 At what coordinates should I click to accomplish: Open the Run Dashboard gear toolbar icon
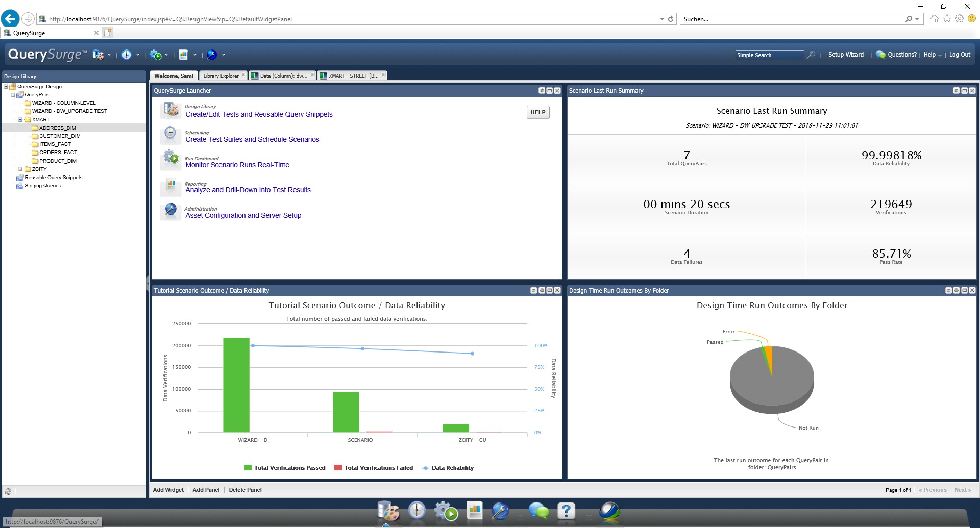pyautogui.click(x=156, y=55)
